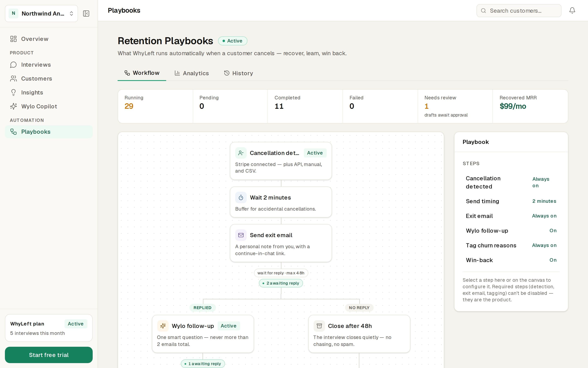Click the search magnifier icon
Screen dimensions: 588x368
pyautogui.click(x=483, y=11)
